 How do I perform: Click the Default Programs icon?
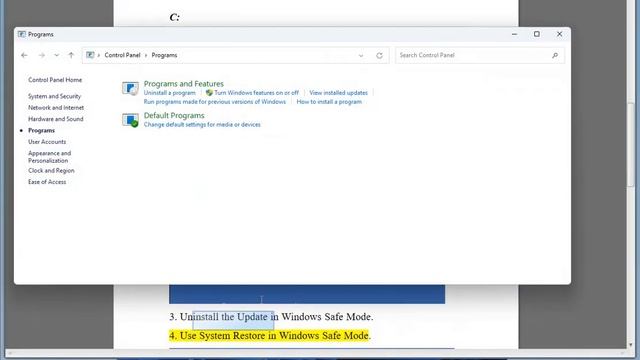[130, 120]
